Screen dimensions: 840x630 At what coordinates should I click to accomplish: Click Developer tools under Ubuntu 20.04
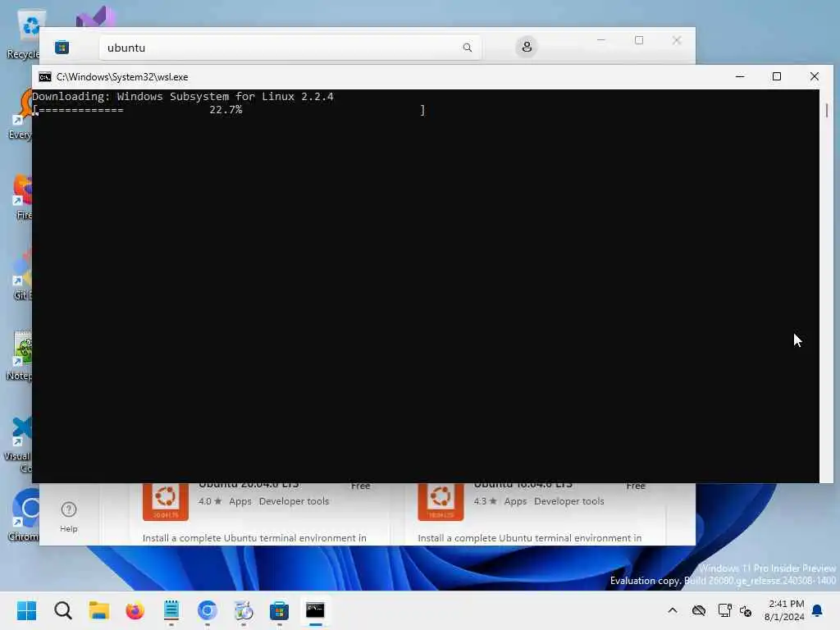(x=294, y=501)
